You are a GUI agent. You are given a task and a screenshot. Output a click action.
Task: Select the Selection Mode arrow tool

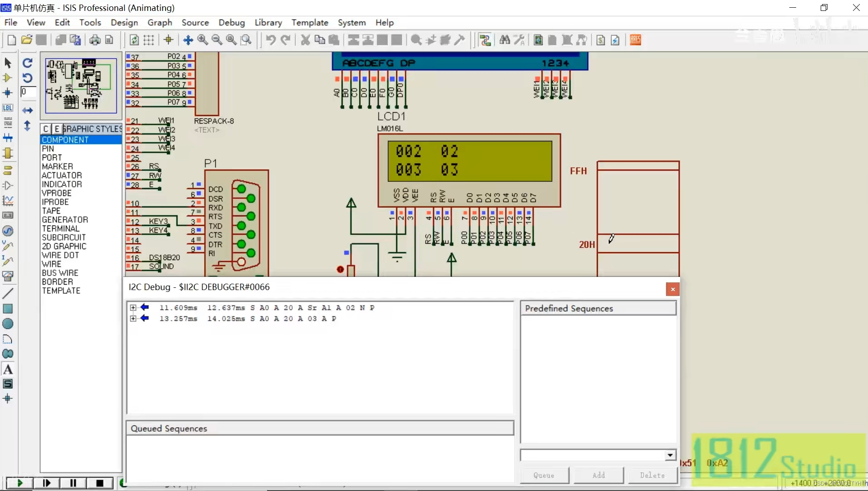pos(8,63)
